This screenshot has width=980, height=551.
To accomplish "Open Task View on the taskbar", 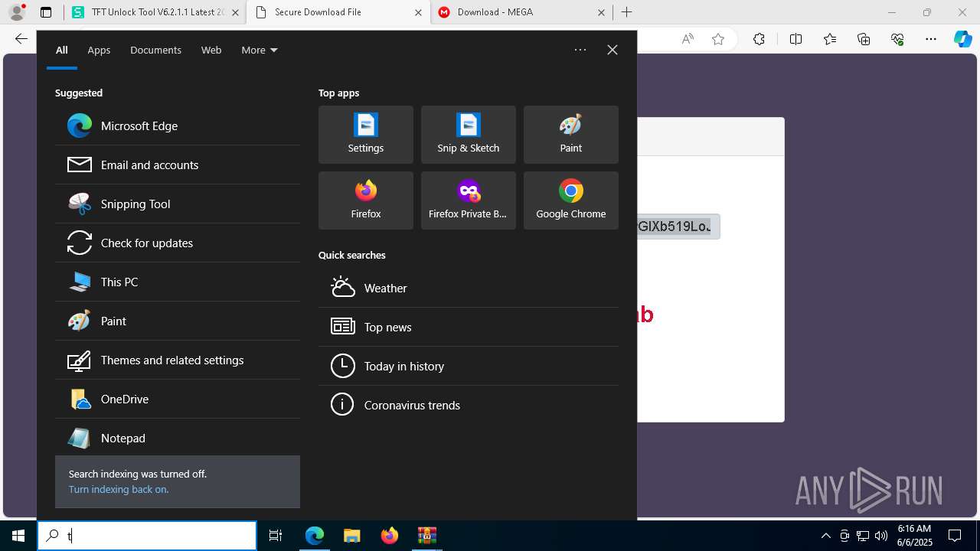I will (276, 536).
